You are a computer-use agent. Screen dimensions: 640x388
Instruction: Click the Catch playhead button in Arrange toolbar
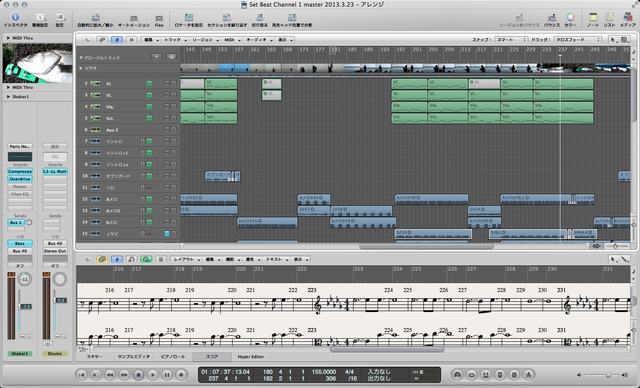click(x=117, y=40)
